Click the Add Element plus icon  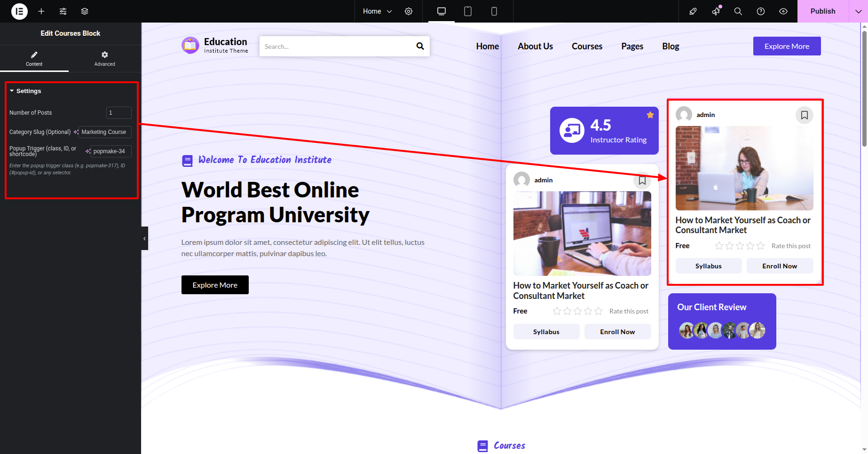[x=41, y=11]
